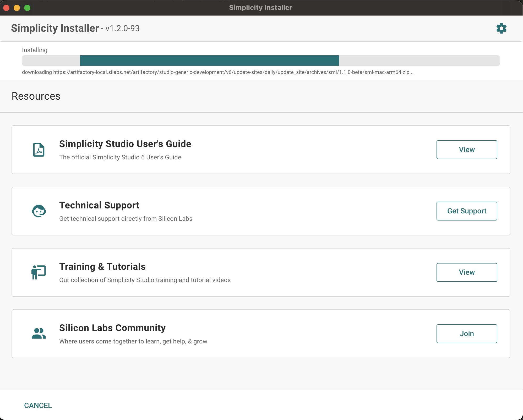Viewport: 523px width, 420px height.
Task: Click the headset agent icon for Technical Support
Action: [39, 211]
